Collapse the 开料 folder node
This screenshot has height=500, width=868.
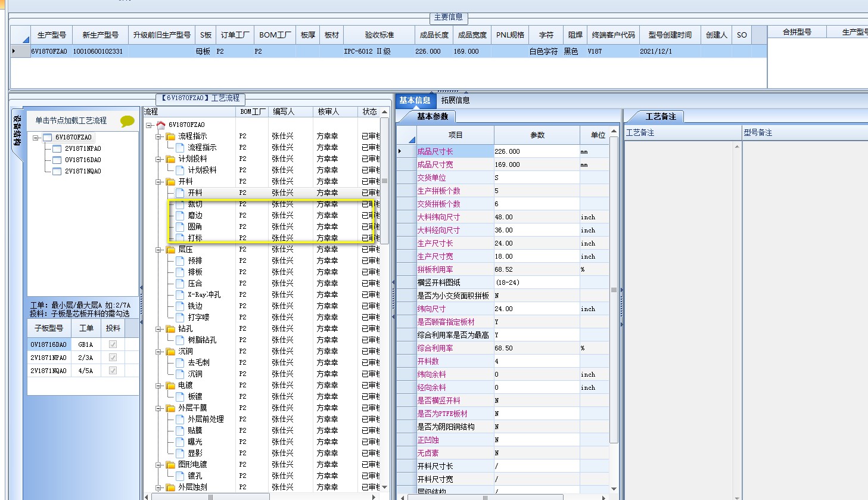[158, 182]
